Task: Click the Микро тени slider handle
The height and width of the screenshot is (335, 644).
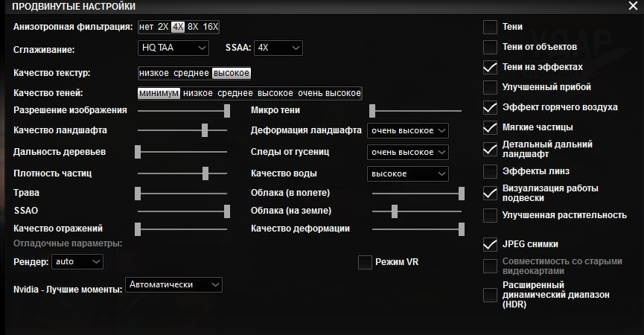Action: pyautogui.click(x=372, y=111)
